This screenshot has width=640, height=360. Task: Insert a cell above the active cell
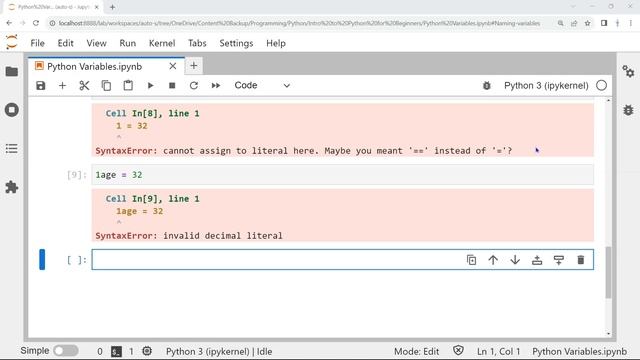537,260
